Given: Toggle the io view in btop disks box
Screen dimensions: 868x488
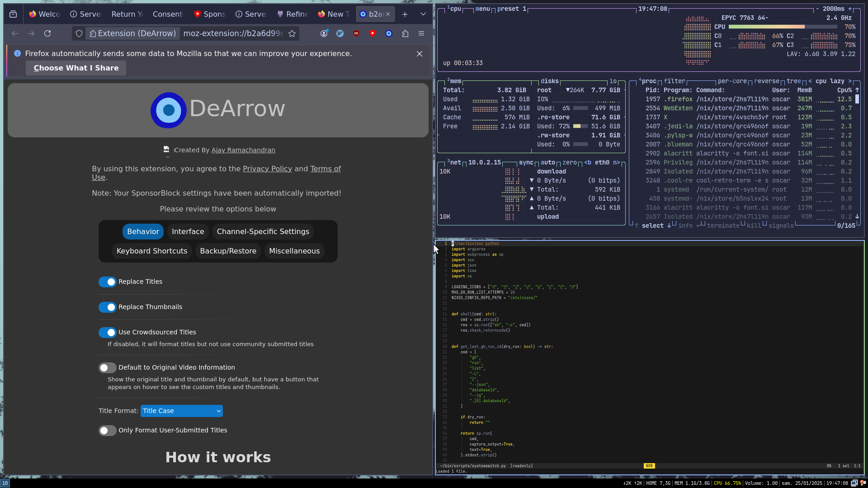Looking at the screenshot, I should [613, 81].
